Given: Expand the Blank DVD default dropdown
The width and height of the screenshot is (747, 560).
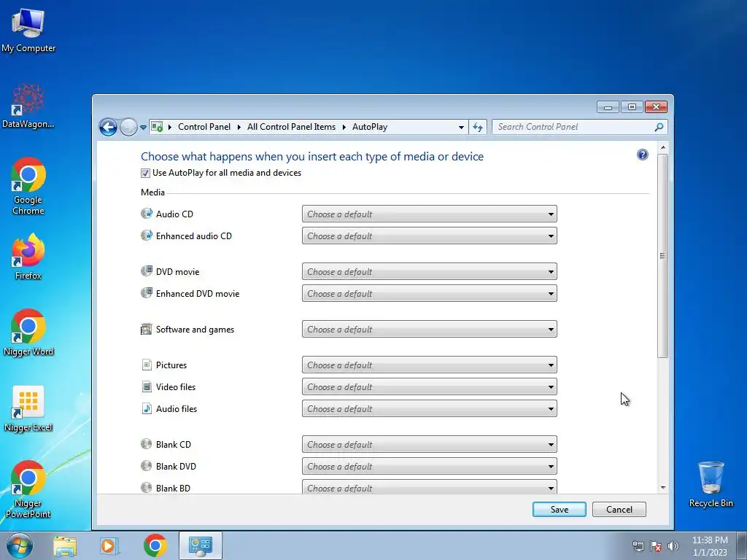Looking at the screenshot, I should pos(429,466).
